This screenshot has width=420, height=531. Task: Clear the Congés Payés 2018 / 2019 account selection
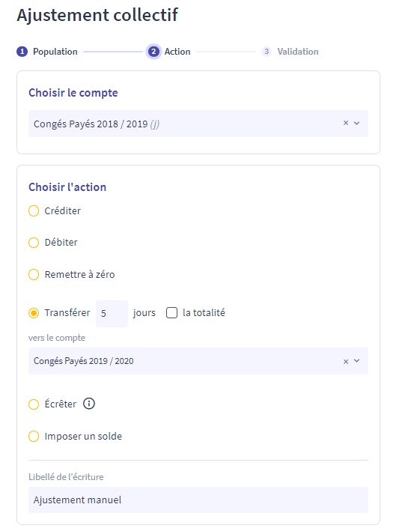pyautogui.click(x=346, y=124)
